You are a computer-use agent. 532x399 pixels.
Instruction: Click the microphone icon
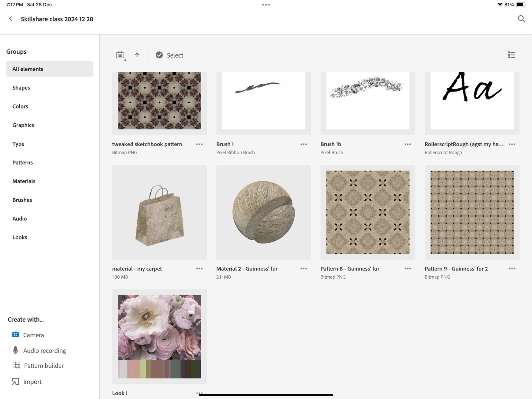click(x=16, y=350)
